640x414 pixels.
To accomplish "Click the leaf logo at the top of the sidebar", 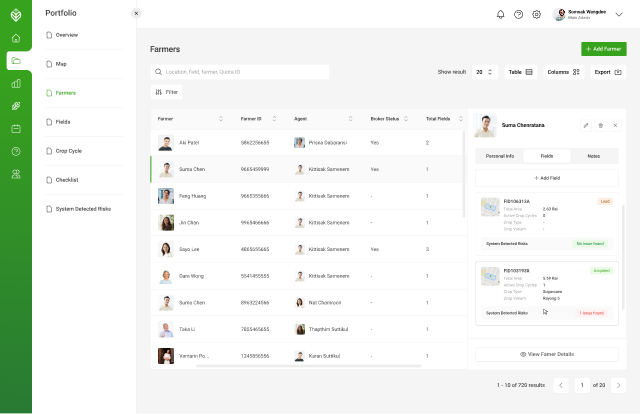I will click(16, 15).
